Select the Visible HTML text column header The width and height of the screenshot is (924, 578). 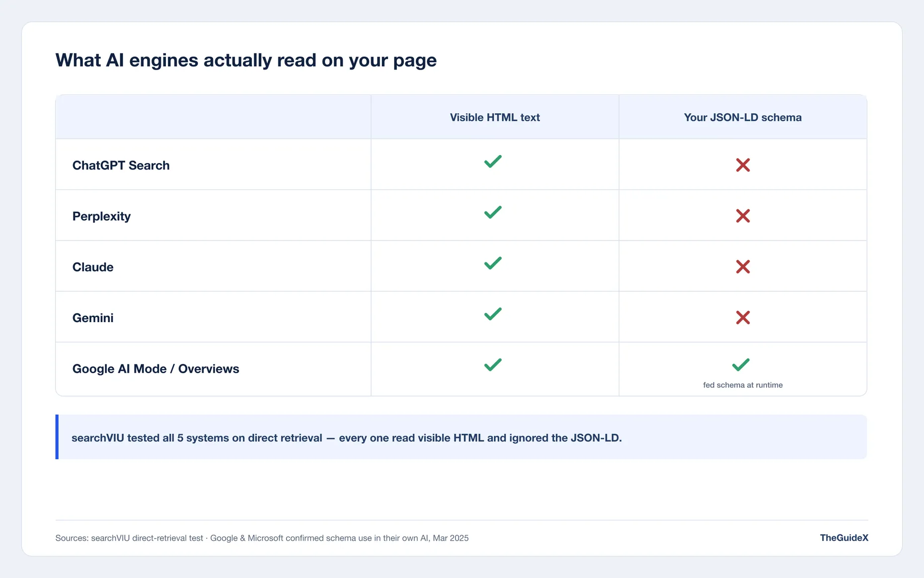(495, 117)
